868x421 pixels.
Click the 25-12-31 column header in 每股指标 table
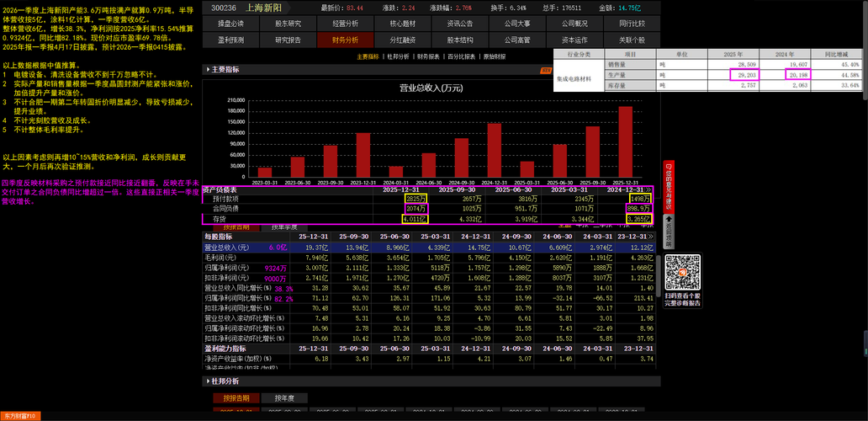[312, 237]
